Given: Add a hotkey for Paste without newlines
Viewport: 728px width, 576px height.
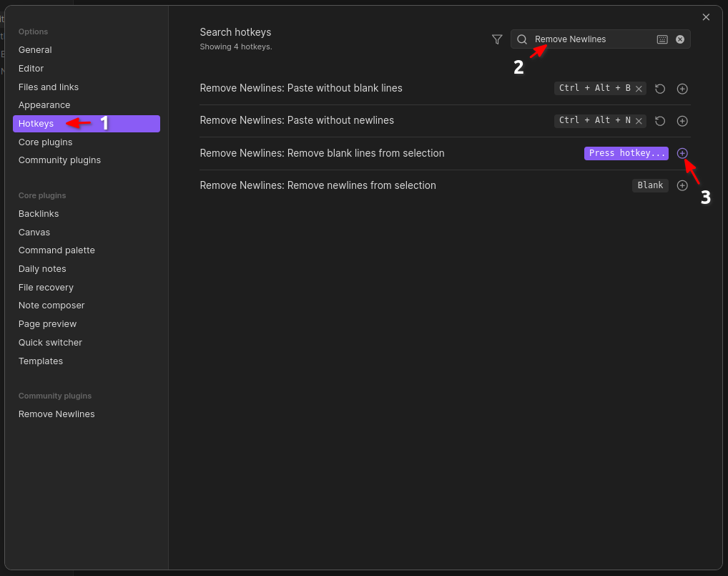Looking at the screenshot, I should point(682,121).
